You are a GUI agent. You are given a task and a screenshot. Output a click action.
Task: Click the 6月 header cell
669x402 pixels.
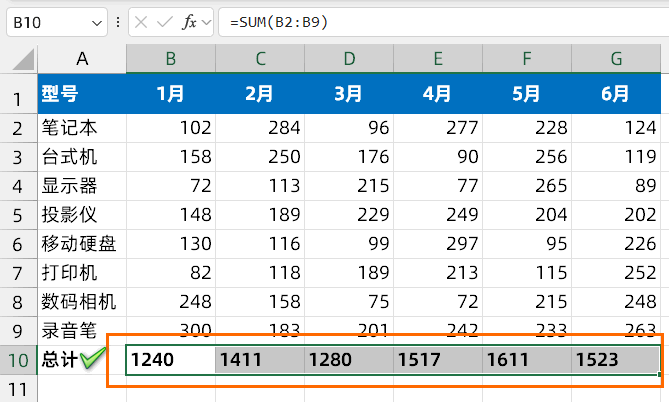point(616,94)
